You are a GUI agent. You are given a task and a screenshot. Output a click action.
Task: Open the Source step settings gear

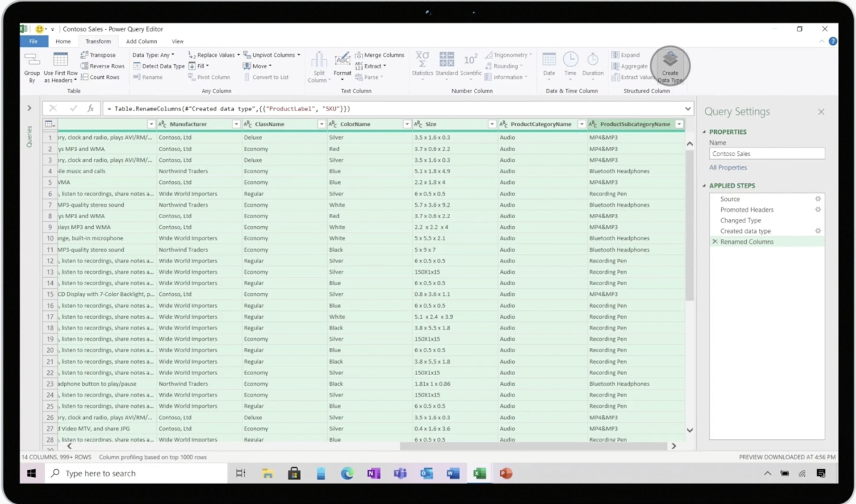[x=818, y=199]
